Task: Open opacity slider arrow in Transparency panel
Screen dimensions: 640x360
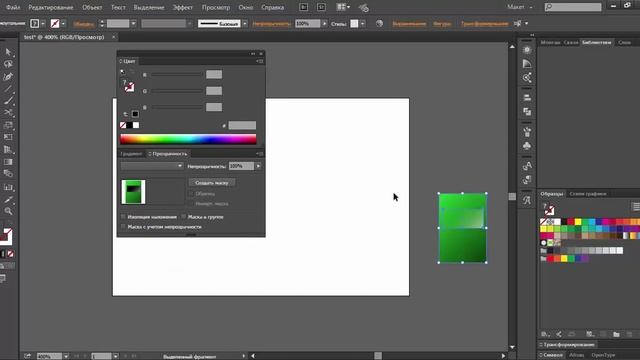Action: [258, 166]
